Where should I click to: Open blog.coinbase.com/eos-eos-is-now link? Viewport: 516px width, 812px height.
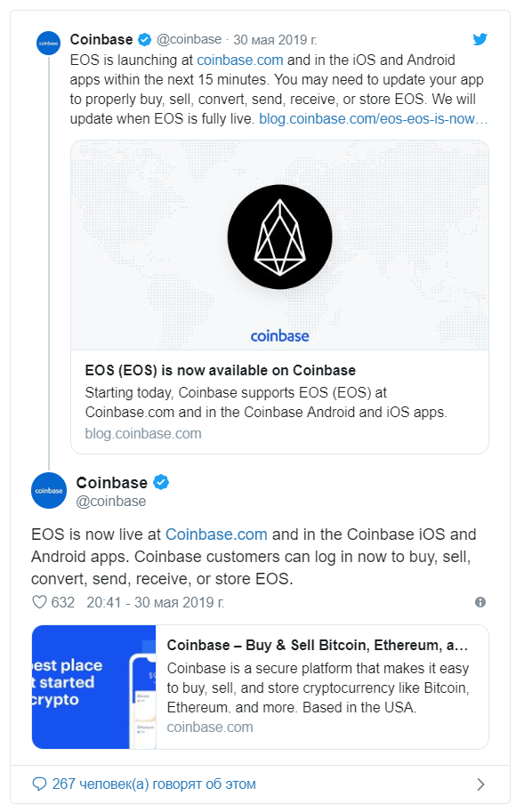pyautogui.click(x=374, y=118)
